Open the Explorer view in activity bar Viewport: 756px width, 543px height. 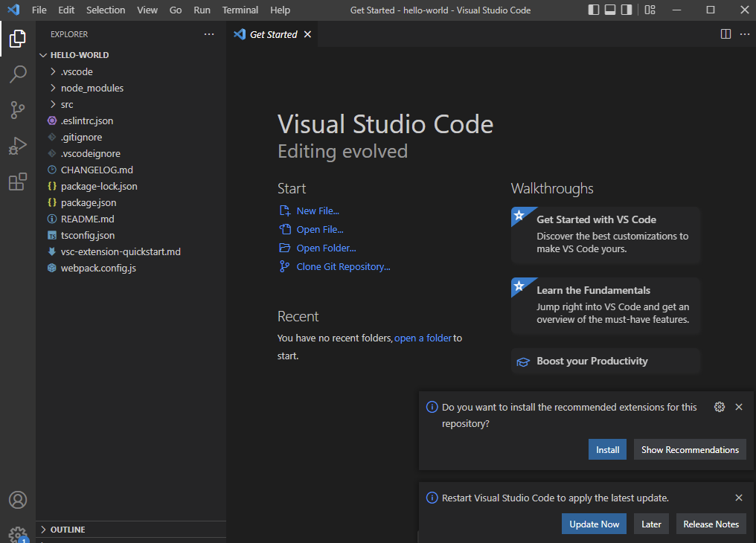[17, 39]
